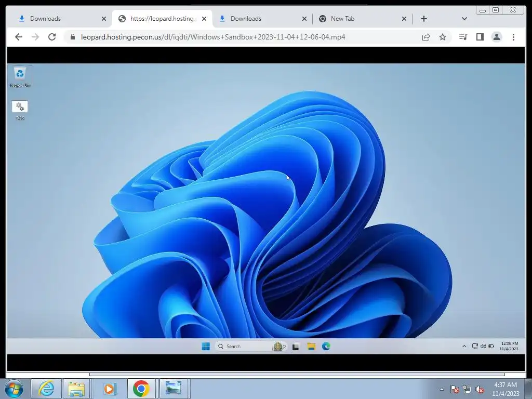
Task: Expand the tab search dropdown arrow
Action: pos(464,19)
